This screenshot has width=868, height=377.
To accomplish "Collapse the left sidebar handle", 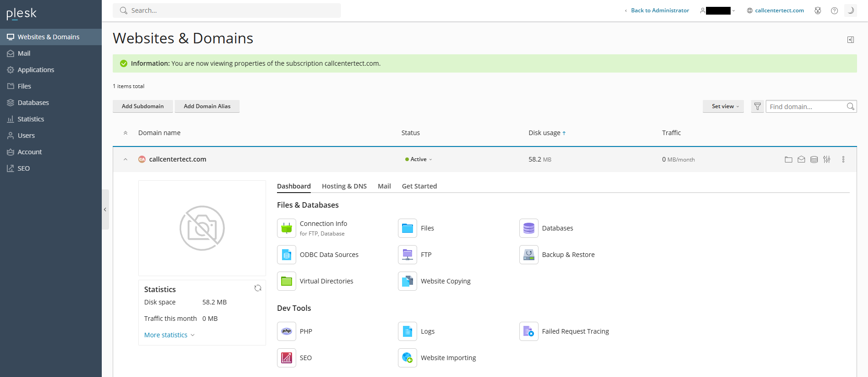I will point(105,209).
